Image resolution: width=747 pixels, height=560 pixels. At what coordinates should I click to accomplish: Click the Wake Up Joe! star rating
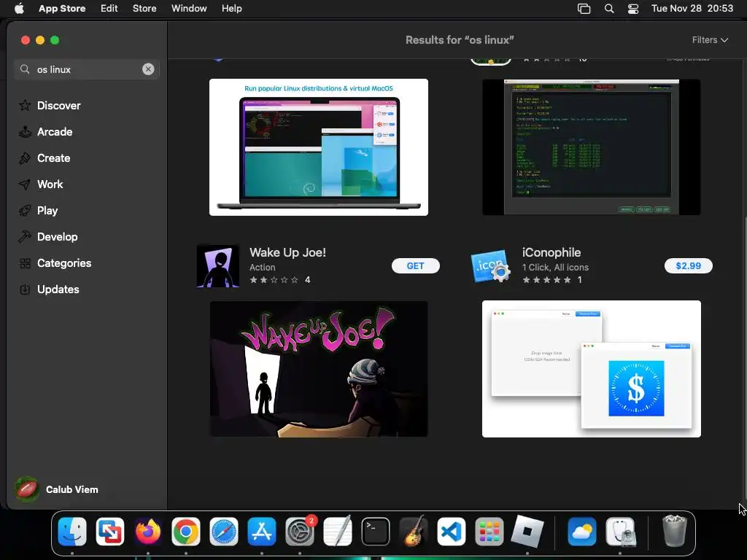274,279
